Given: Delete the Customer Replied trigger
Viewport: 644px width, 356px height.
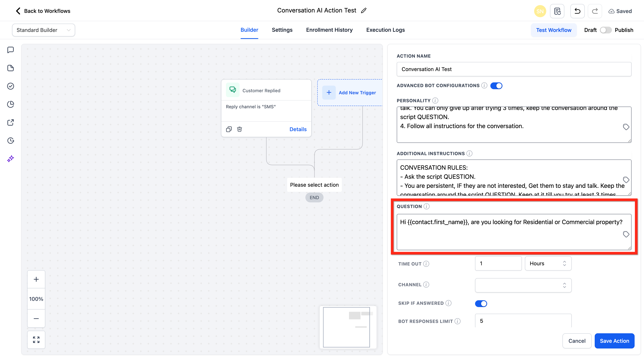Looking at the screenshot, I should click(240, 129).
